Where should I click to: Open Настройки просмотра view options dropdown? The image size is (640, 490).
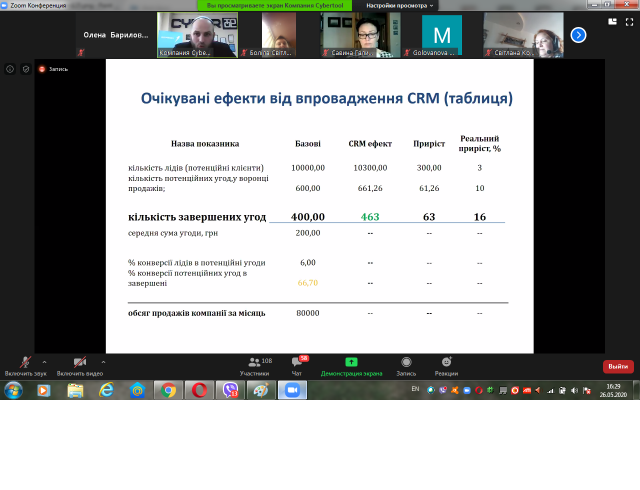tap(399, 6)
